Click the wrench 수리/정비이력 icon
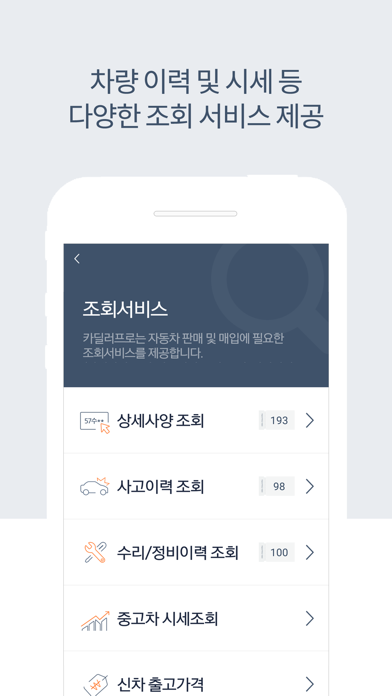The image size is (392, 696). point(95,553)
